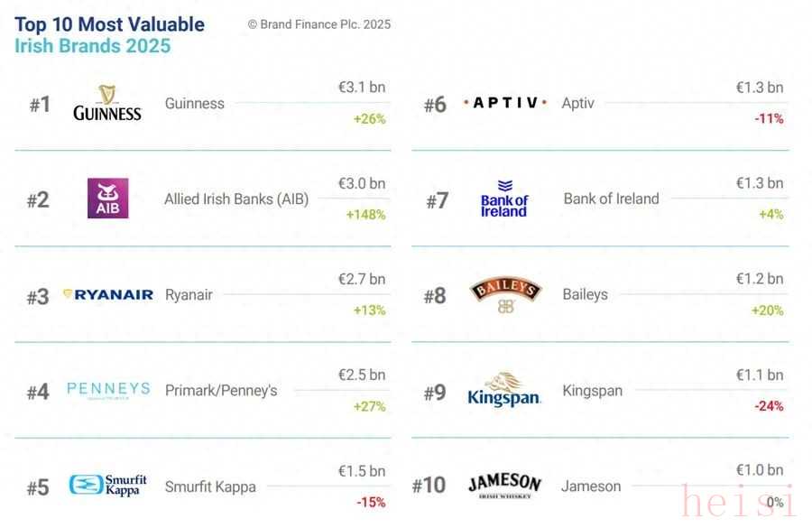Screen dimensions: 812x528
Task: Click the Jameson Irish Whiskey logo
Action: coord(505,485)
